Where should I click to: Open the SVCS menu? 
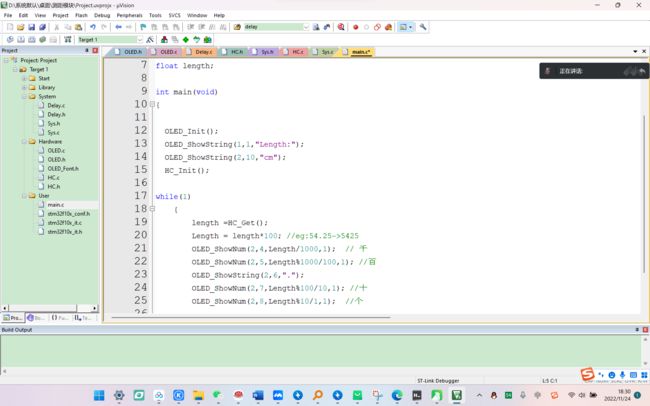point(175,15)
